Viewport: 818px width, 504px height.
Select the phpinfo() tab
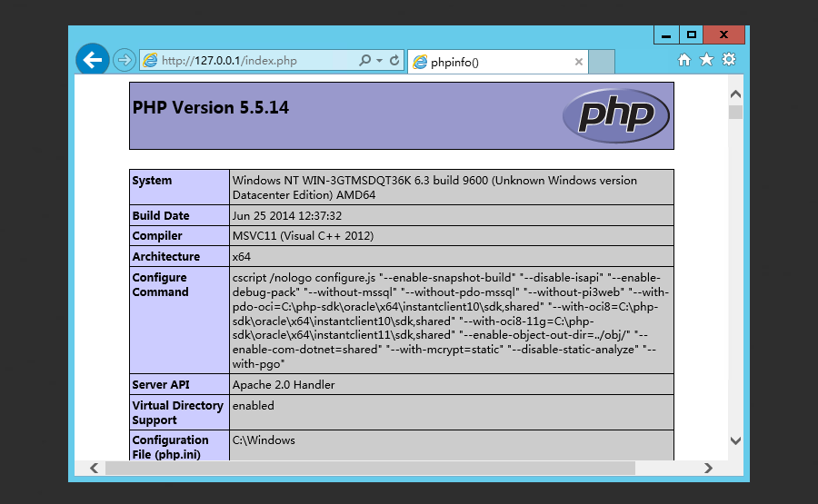[498, 62]
